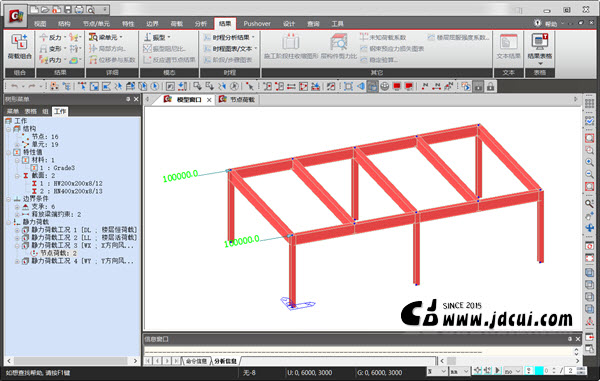Click the 层构件剪力比 story shear ratio icon
The width and height of the screenshot is (600, 381).
[x=339, y=47]
